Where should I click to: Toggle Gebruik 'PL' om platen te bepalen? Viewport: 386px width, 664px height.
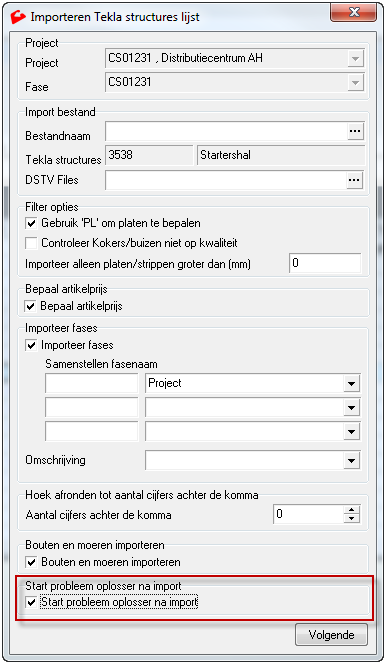pyautogui.click(x=31, y=223)
